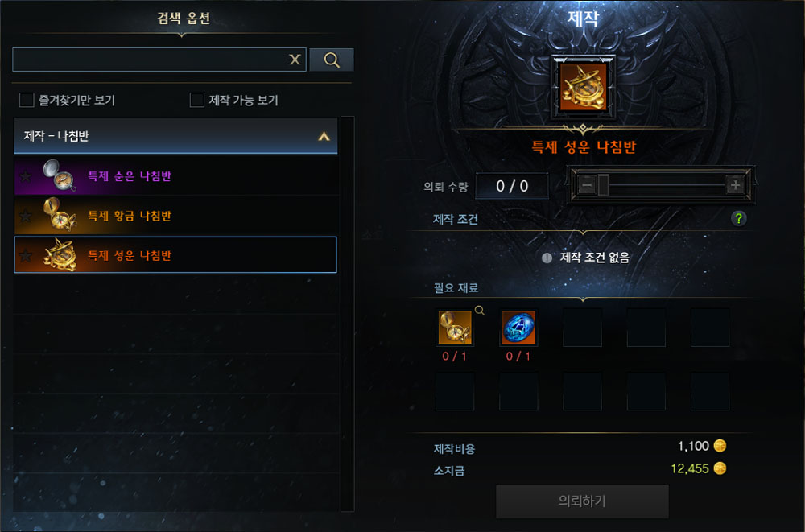The image size is (805, 532).
Task: Toggle favorite star for 특제 황금 나침반
Action: pos(25,216)
